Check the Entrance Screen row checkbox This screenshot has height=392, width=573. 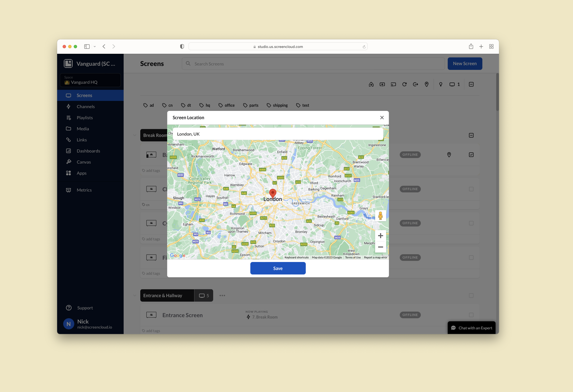471,315
